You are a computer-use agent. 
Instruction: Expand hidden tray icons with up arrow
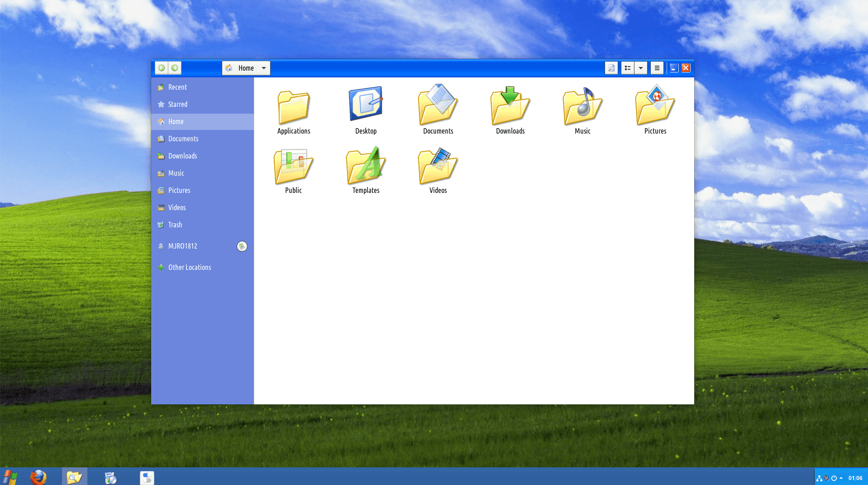841,478
